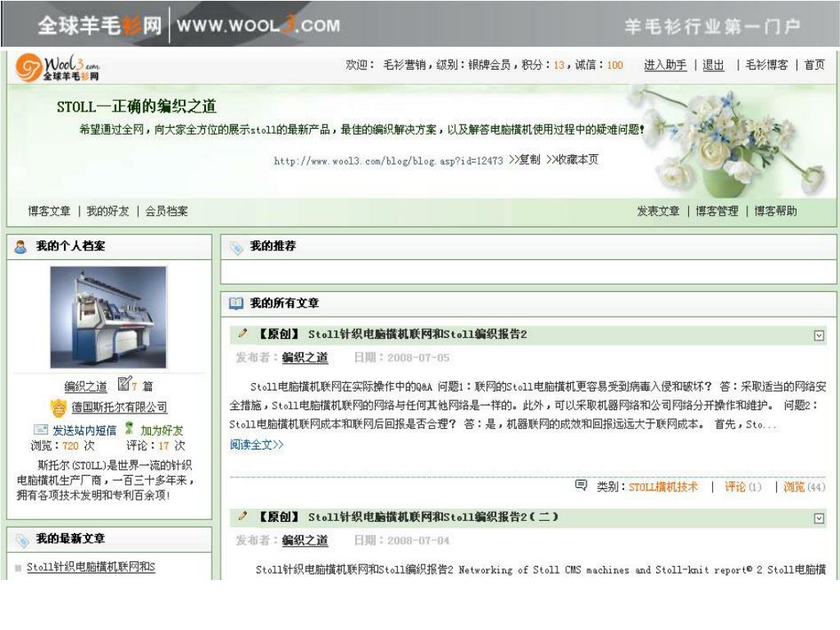Click the tag icon beside 我的推荐
Screen dimensions: 840x630
pyautogui.click(x=236, y=248)
